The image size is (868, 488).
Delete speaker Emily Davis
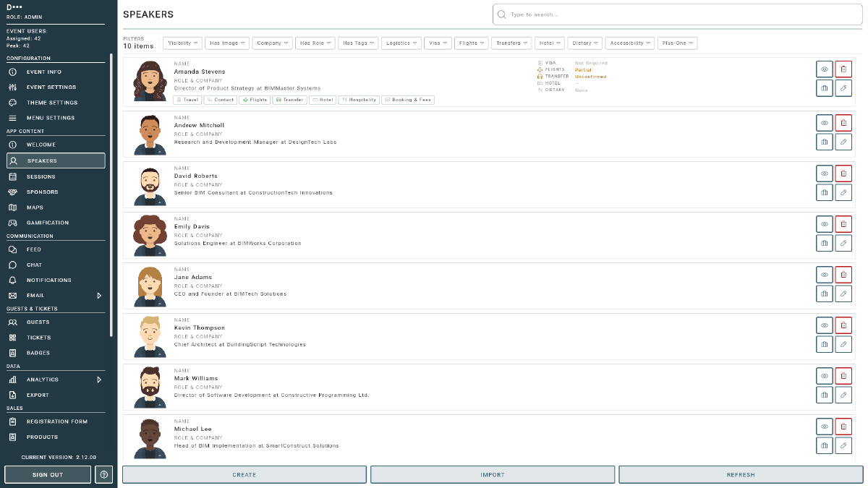(843, 224)
